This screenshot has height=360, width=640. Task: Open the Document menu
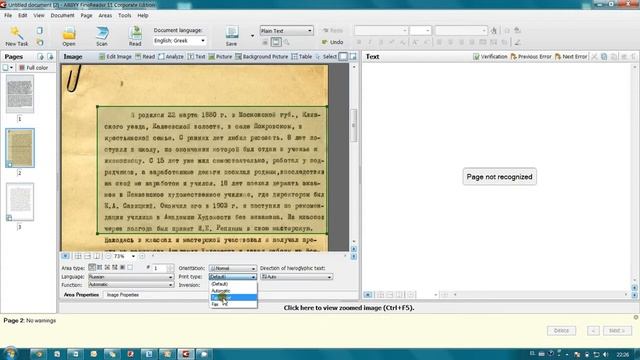(62, 16)
